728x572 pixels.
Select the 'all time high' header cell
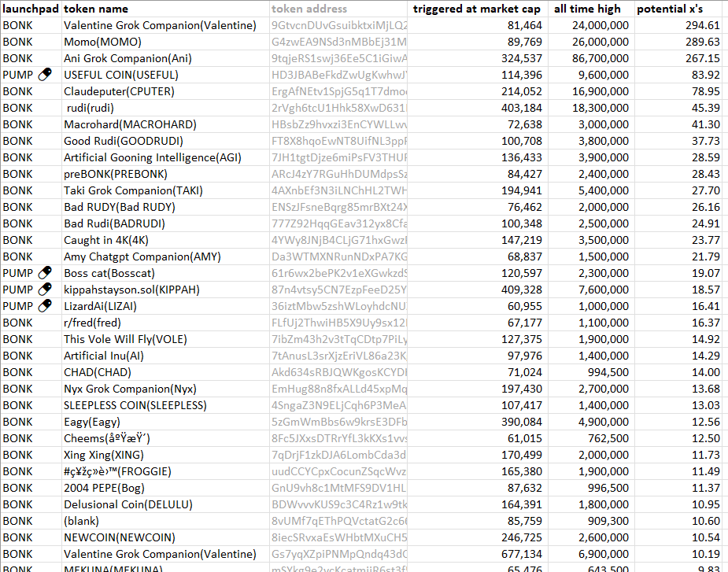click(591, 9)
